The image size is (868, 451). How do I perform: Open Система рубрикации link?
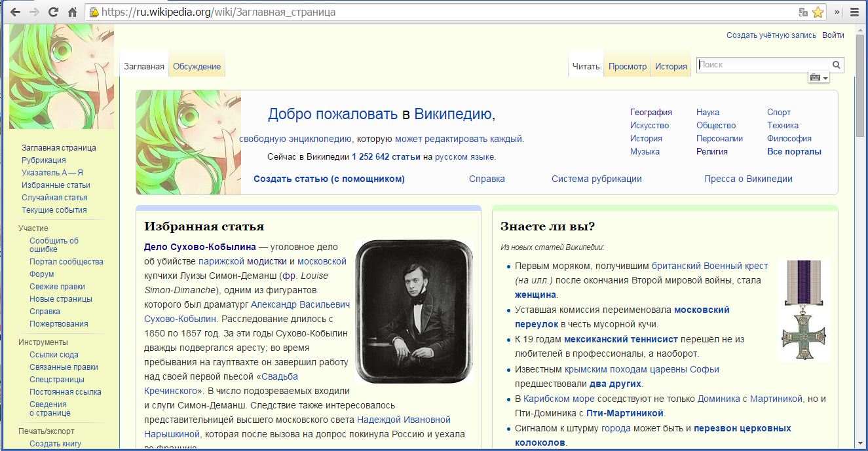pyautogui.click(x=597, y=179)
